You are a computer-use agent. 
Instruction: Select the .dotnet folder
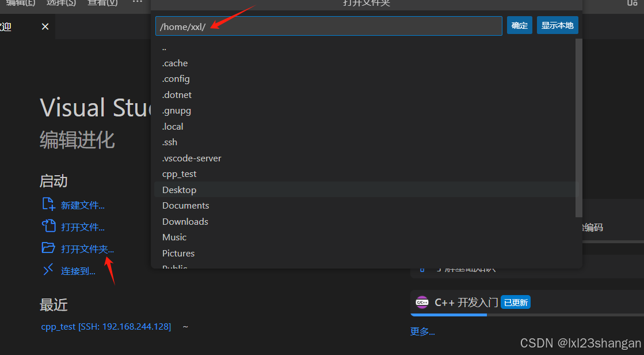pyautogui.click(x=364, y=95)
